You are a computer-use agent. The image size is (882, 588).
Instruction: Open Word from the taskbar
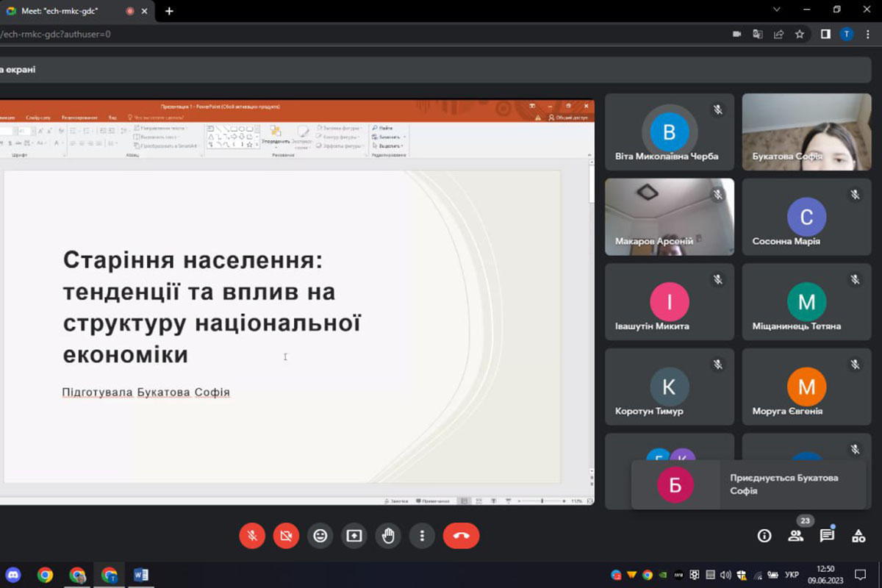coord(141,575)
